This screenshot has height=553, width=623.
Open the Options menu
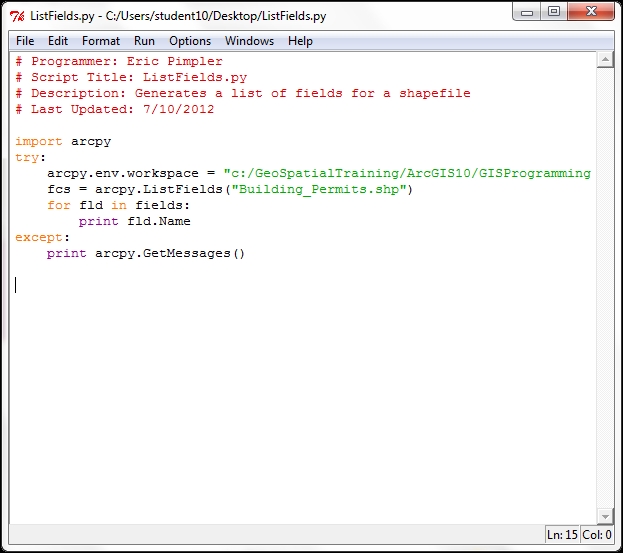click(x=190, y=41)
